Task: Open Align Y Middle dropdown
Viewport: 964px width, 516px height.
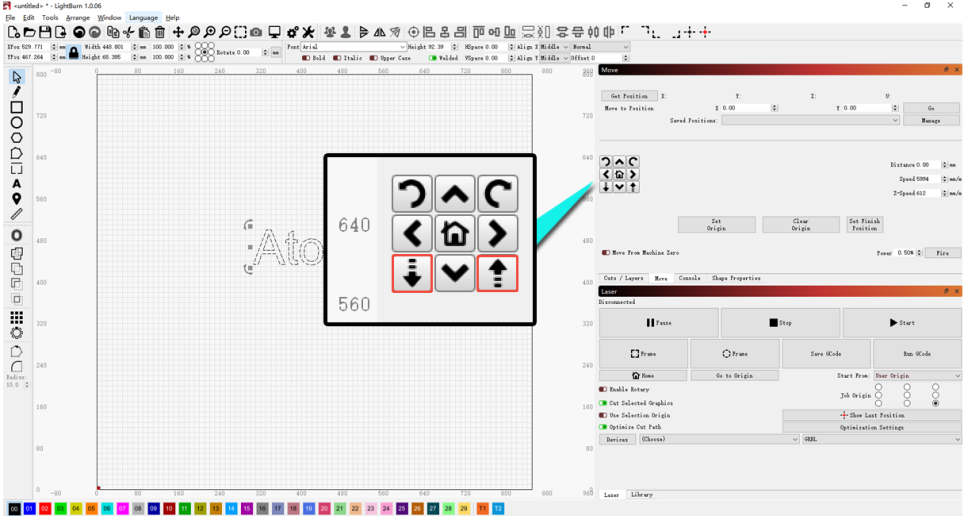Action: tap(554, 58)
